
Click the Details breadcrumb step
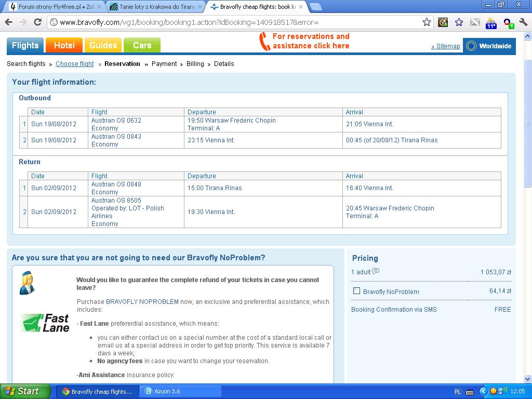(224, 64)
